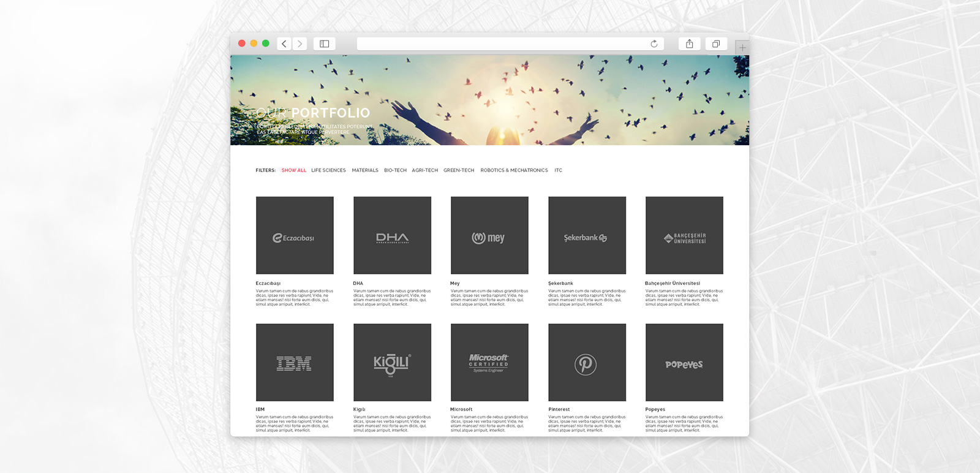Image resolution: width=980 pixels, height=473 pixels.
Task: Click the Microsoft title text
Action: pos(461,409)
